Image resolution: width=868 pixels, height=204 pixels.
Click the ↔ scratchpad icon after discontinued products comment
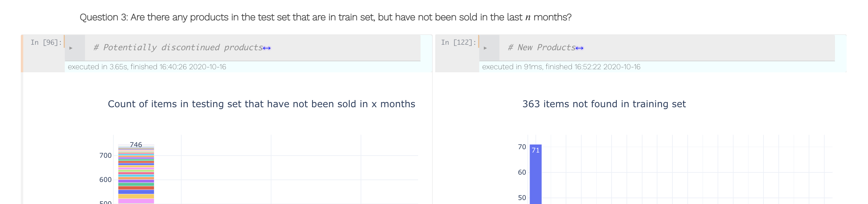tap(267, 47)
